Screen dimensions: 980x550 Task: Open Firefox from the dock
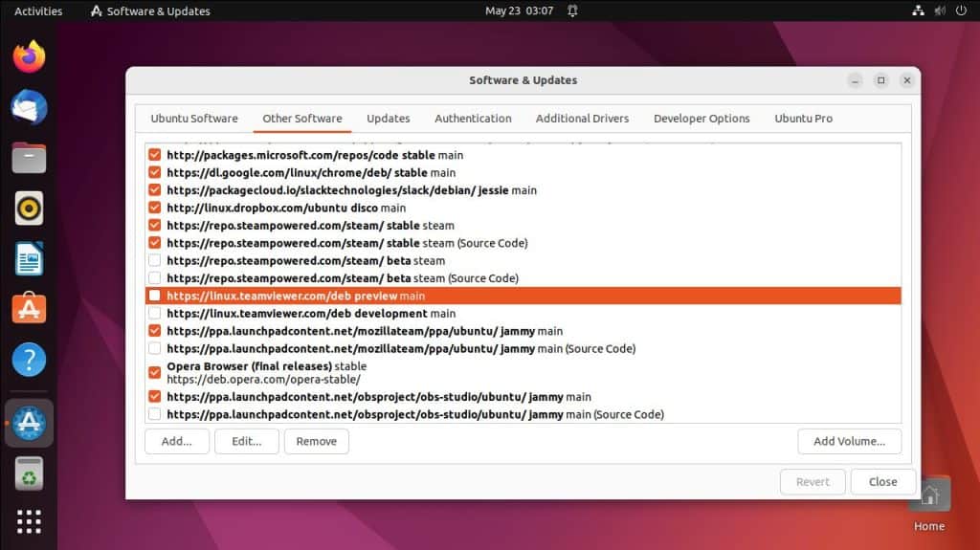pyautogui.click(x=29, y=56)
